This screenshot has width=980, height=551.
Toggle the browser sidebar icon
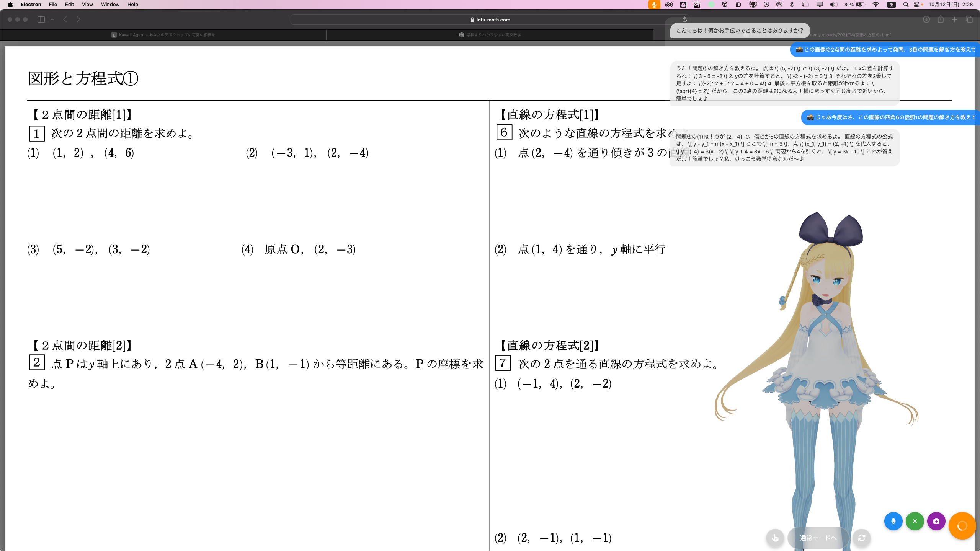pos(41,20)
